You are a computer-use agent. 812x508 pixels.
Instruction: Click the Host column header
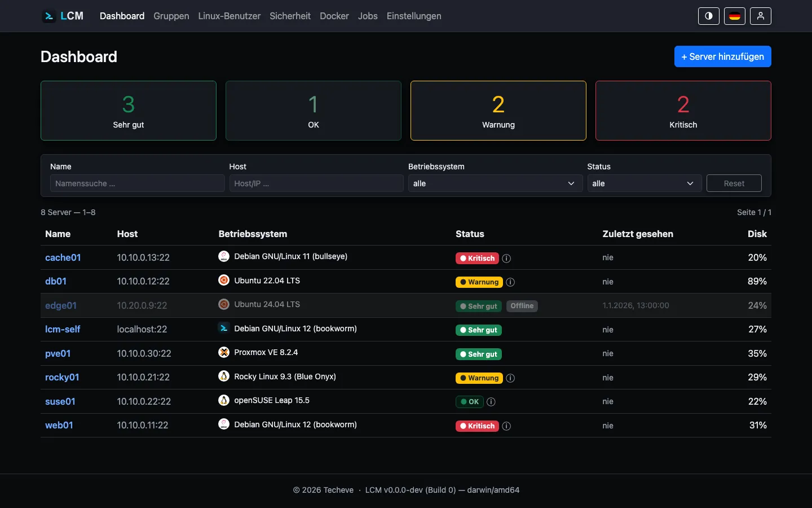[x=127, y=234]
